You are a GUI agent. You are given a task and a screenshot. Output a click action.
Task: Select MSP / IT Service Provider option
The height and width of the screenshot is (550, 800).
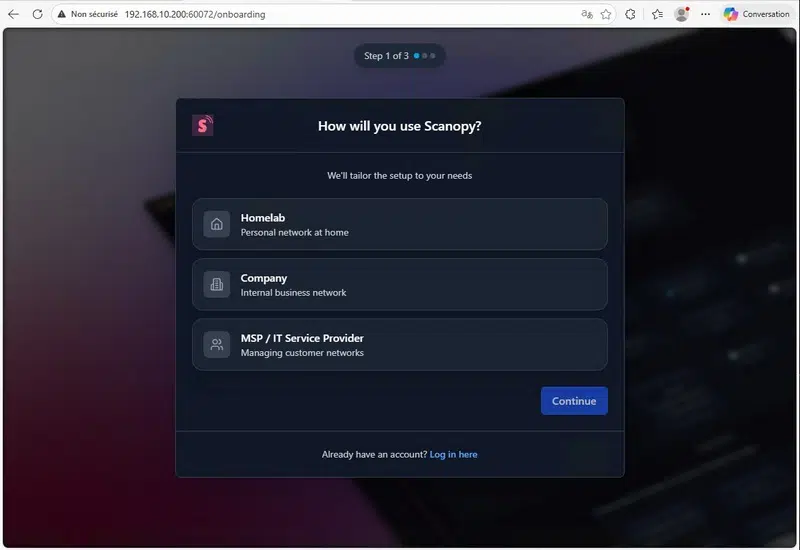pos(399,344)
